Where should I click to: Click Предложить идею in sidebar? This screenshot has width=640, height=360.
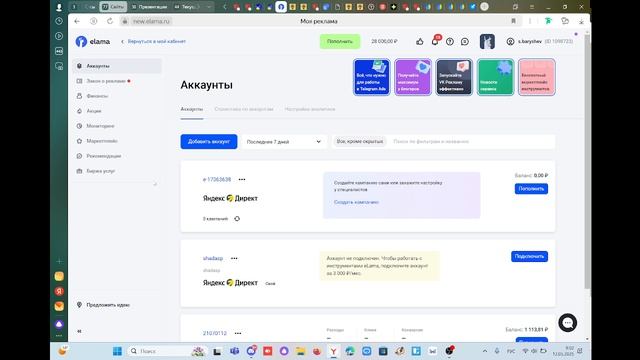coord(104,305)
